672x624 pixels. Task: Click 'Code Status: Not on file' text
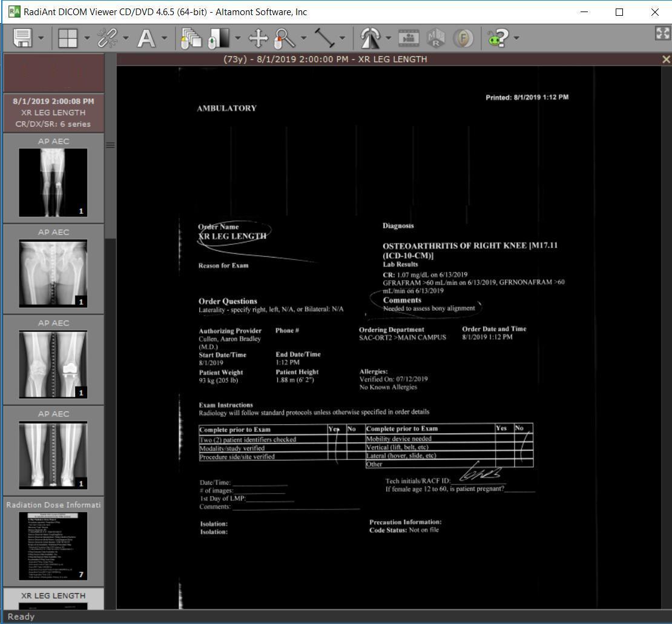pyautogui.click(x=404, y=530)
